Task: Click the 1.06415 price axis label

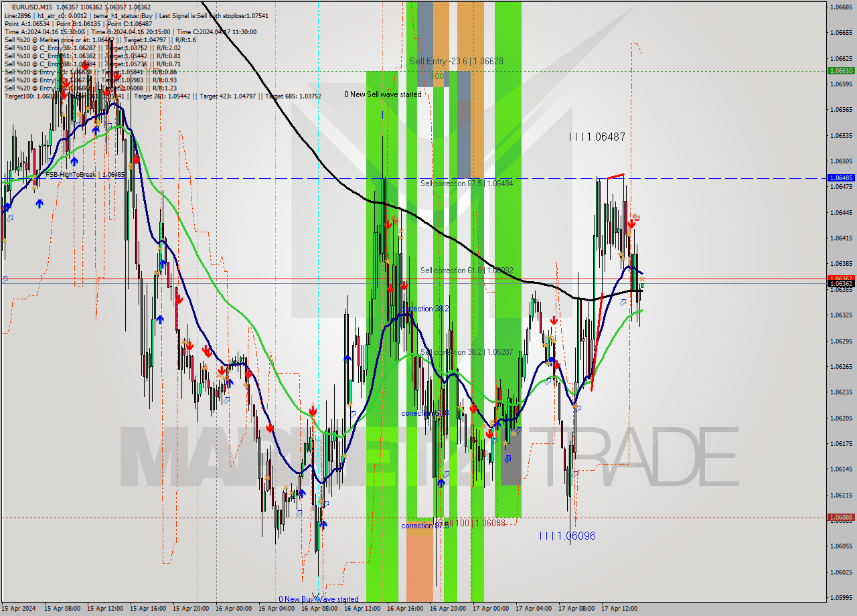Action: point(841,238)
